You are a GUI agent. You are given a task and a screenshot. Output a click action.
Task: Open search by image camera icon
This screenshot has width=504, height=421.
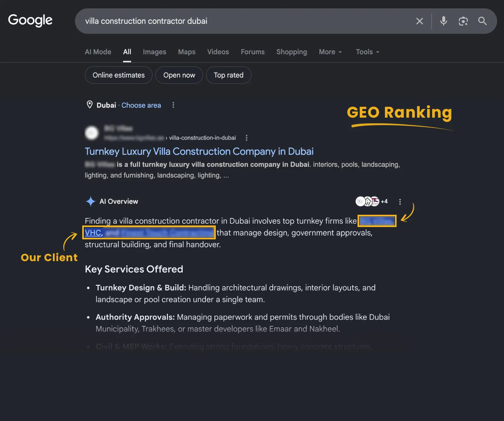click(x=463, y=21)
